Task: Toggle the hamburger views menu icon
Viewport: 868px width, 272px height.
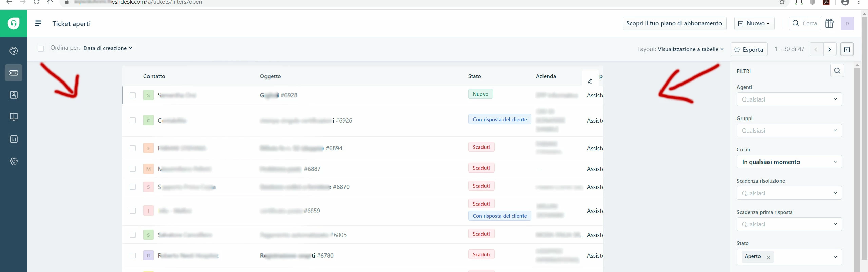Action: [x=38, y=23]
